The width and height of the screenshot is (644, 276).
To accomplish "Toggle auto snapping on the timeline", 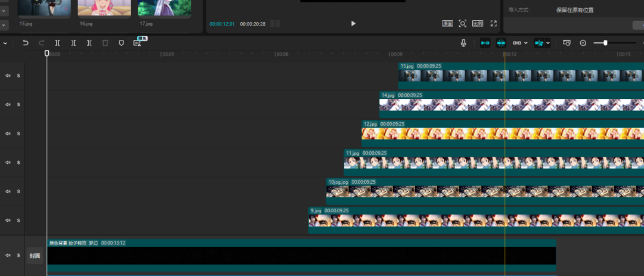I will 501,43.
